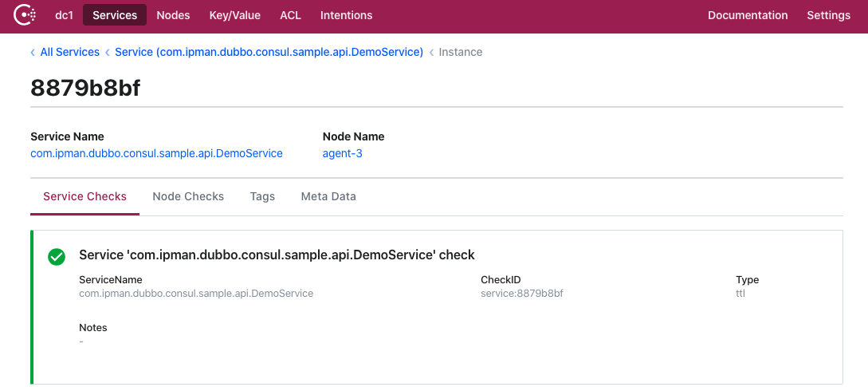Go back via All Services breadcrumb

click(69, 52)
